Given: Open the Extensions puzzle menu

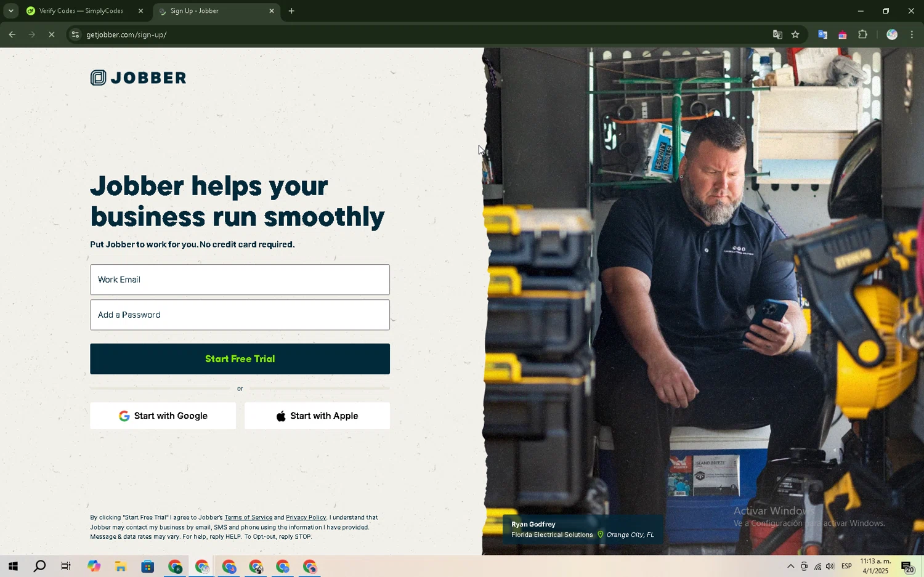Looking at the screenshot, I should (862, 35).
